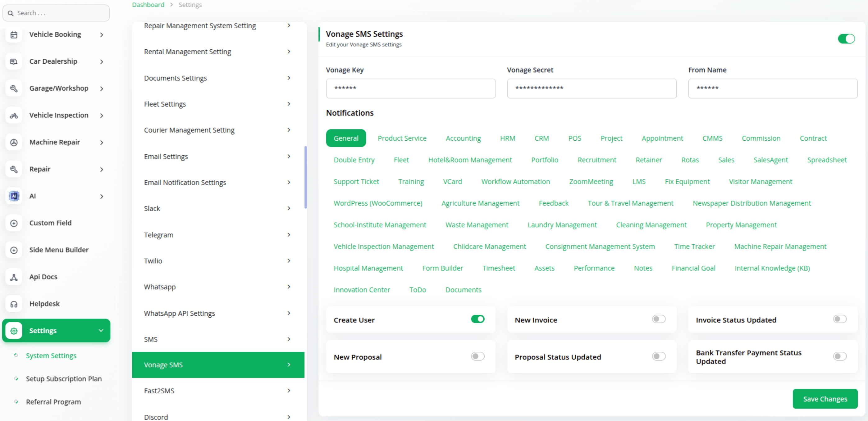Click the Api Docs icon
Screen dimensions: 868x421
pyautogui.click(x=14, y=277)
